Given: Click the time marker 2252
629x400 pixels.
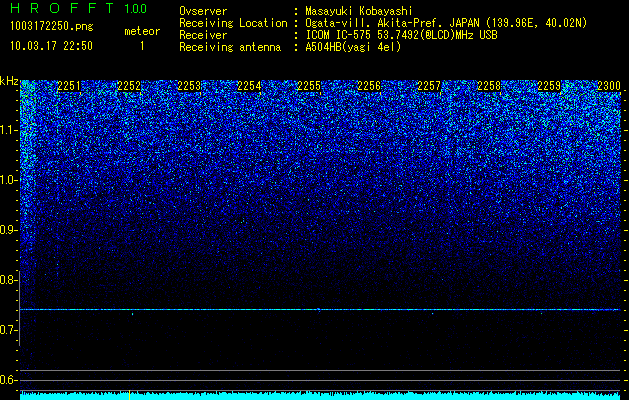Looking at the screenshot, I should [x=129, y=86].
